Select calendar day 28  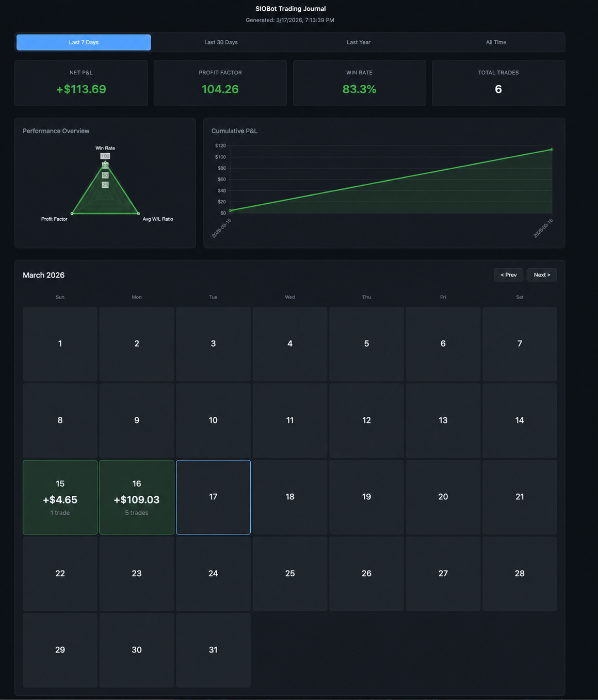tap(520, 574)
